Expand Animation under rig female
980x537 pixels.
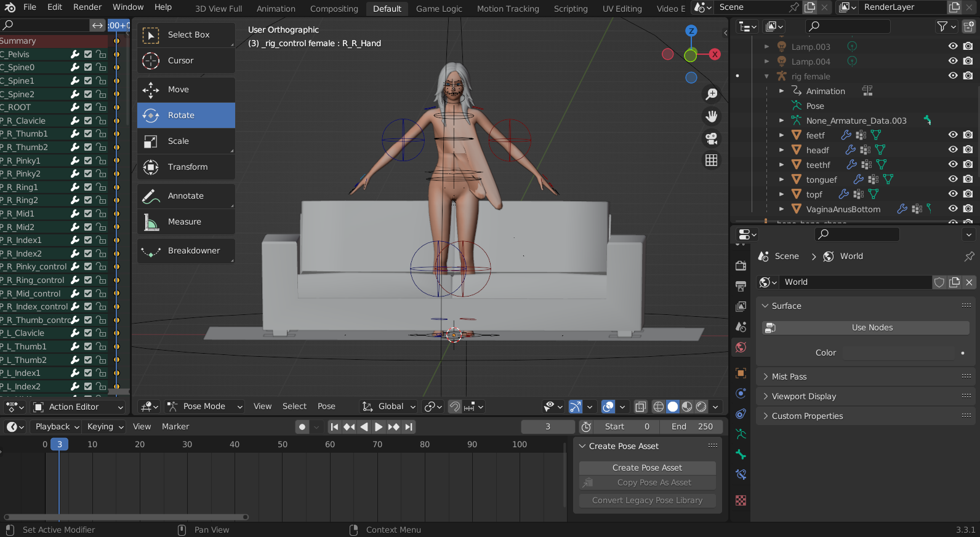point(781,91)
